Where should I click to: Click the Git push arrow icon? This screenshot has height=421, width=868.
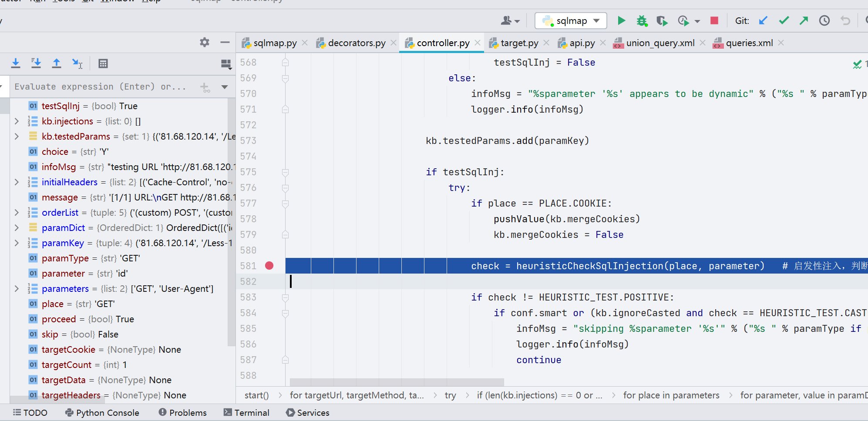pyautogui.click(x=804, y=20)
